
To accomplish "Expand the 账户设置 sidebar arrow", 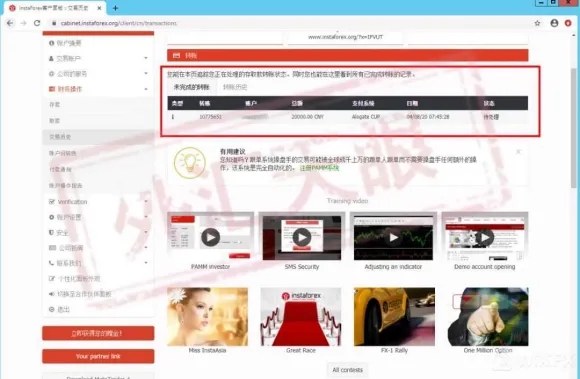I will (146, 217).
